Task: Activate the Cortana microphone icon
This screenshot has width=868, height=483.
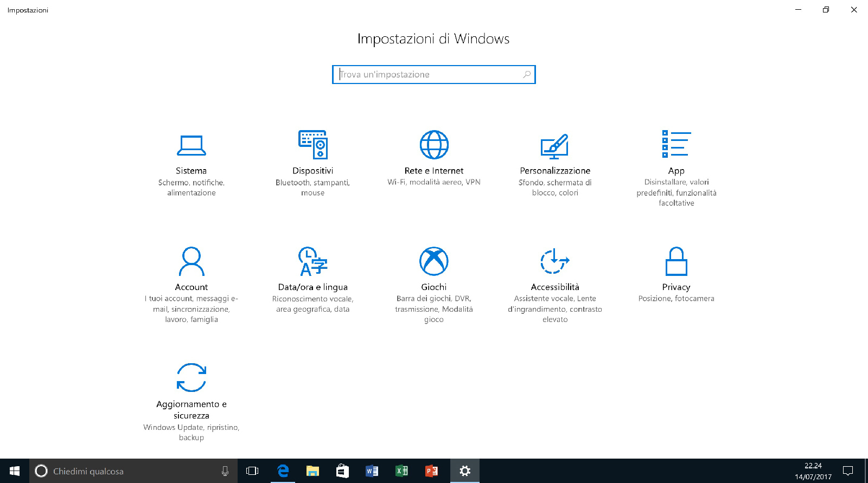Action: [225, 471]
